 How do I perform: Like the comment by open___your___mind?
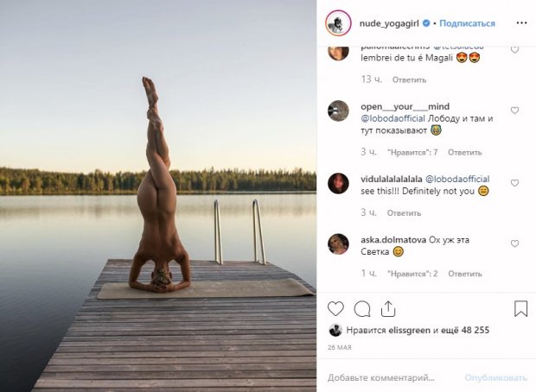514,111
